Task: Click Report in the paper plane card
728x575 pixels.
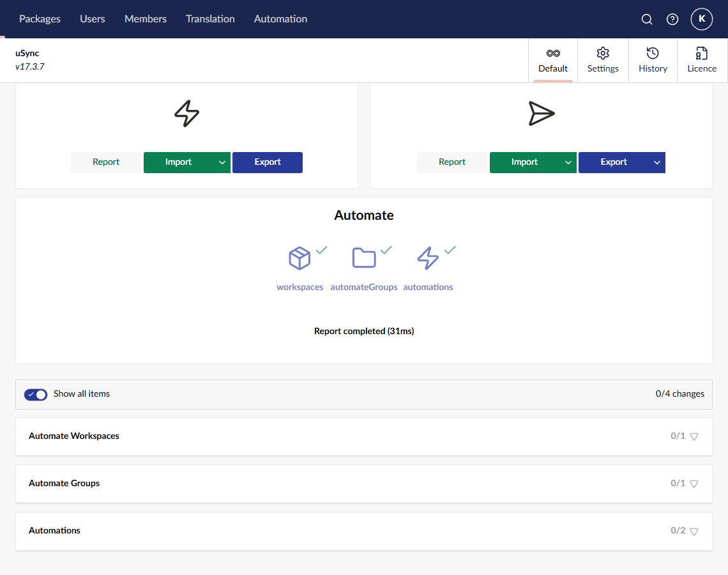Action: pos(451,162)
